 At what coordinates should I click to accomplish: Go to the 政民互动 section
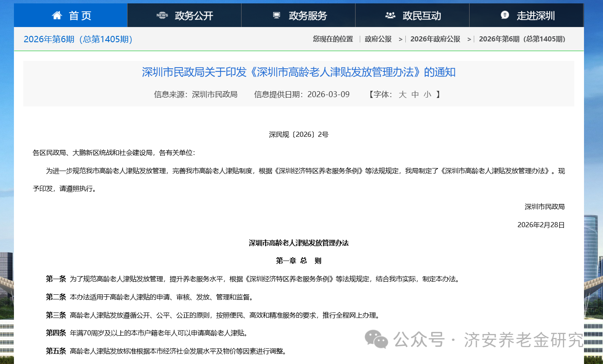tap(421, 16)
